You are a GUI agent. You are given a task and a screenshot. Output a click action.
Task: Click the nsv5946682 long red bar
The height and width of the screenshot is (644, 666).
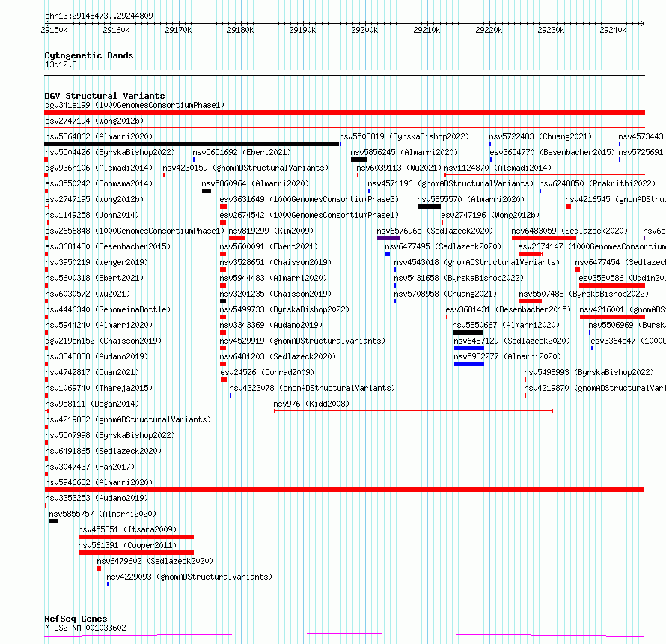tap(344, 490)
